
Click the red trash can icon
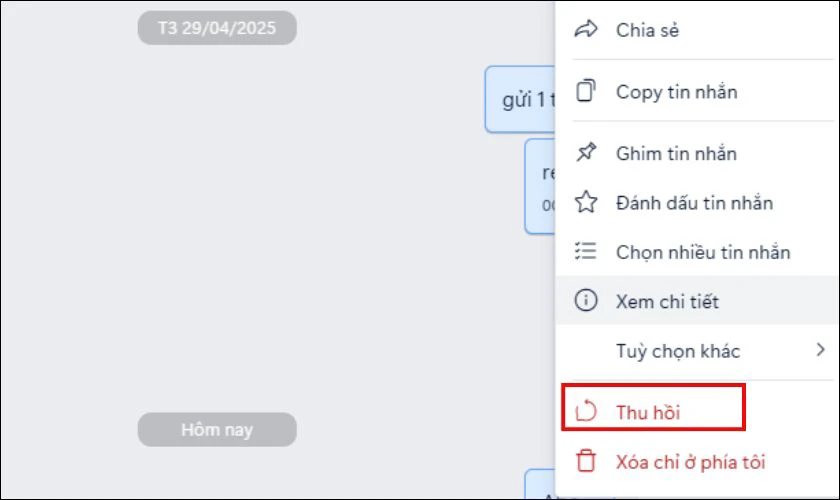click(586, 461)
